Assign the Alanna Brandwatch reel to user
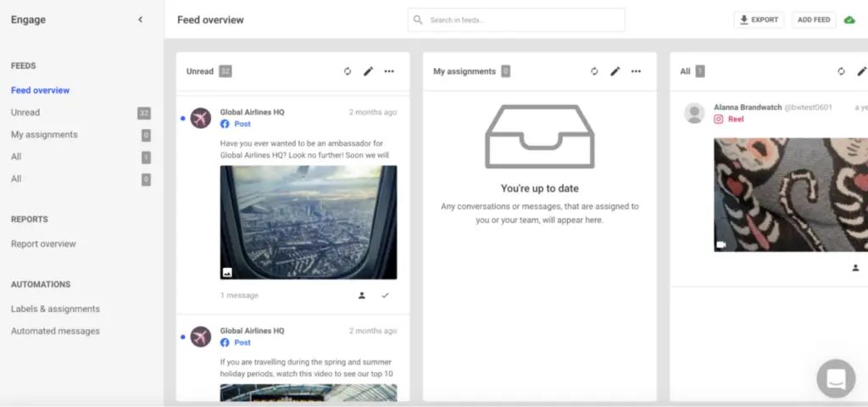Image resolution: width=868 pixels, height=407 pixels. pyautogui.click(x=855, y=268)
